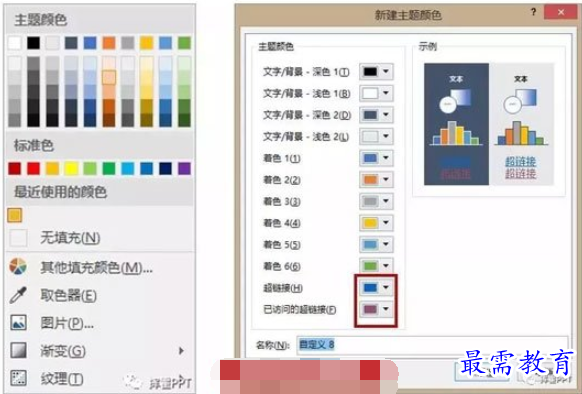This screenshot has width=582, height=394.
Task: Select the Gradient fill icon
Action: pos(18,350)
